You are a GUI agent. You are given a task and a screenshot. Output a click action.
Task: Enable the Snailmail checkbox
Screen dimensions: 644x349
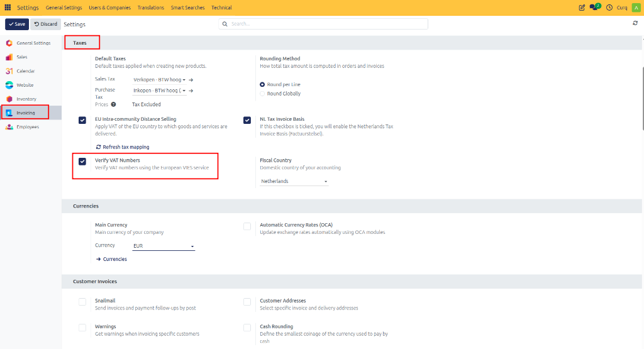[x=82, y=302]
